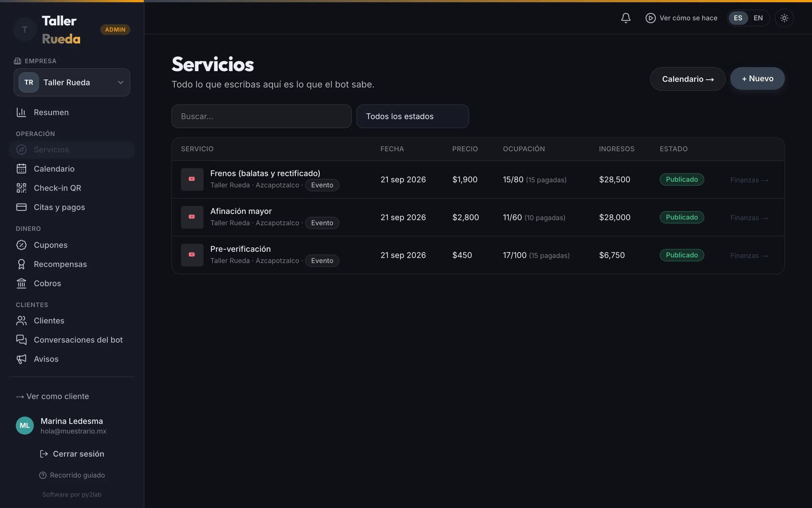Screen dimensions: 812x508
Task: Click the Calendario arrow button
Action: click(687, 79)
